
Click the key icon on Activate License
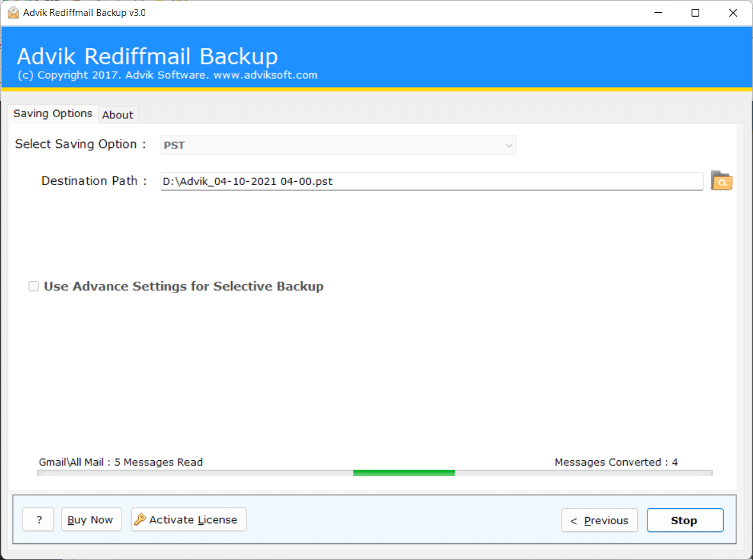140,519
